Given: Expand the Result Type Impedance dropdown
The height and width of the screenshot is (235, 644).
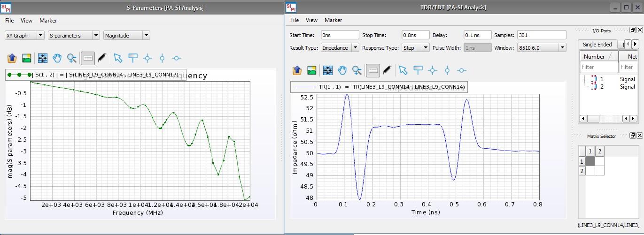Looking at the screenshot, I should coord(340,47).
